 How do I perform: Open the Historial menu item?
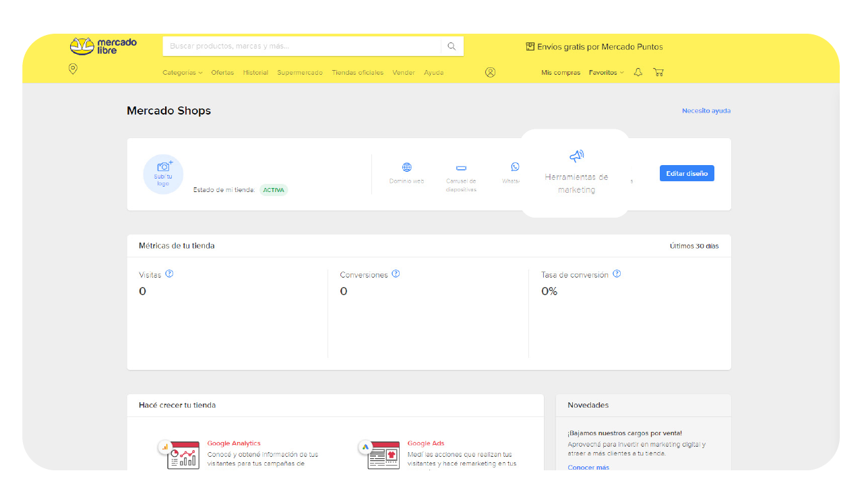(255, 72)
